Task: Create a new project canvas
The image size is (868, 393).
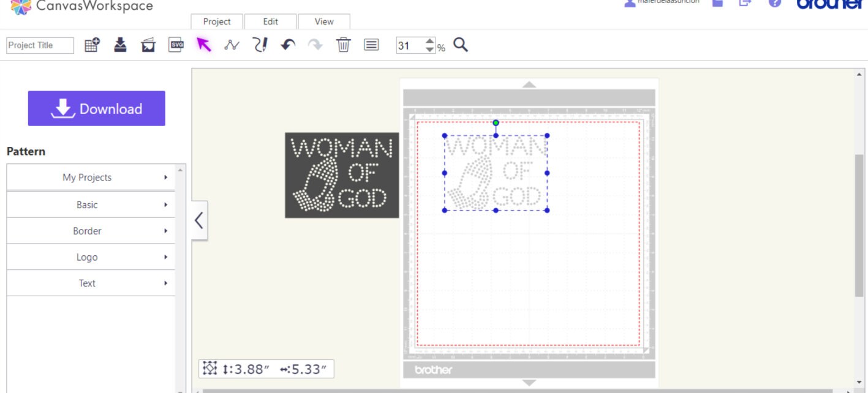Action: [90, 45]
